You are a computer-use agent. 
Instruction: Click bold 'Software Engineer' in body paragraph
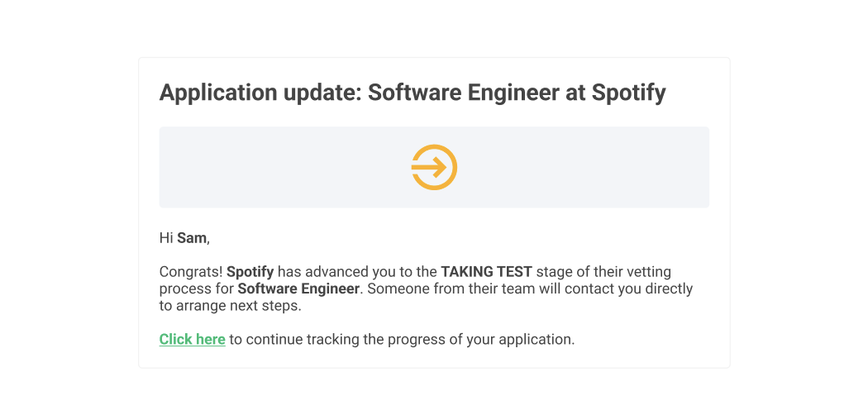(x=299, y=289)
